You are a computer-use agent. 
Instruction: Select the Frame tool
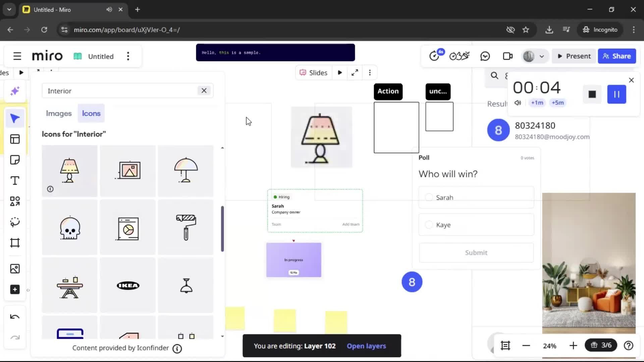[x=15, y=243]
